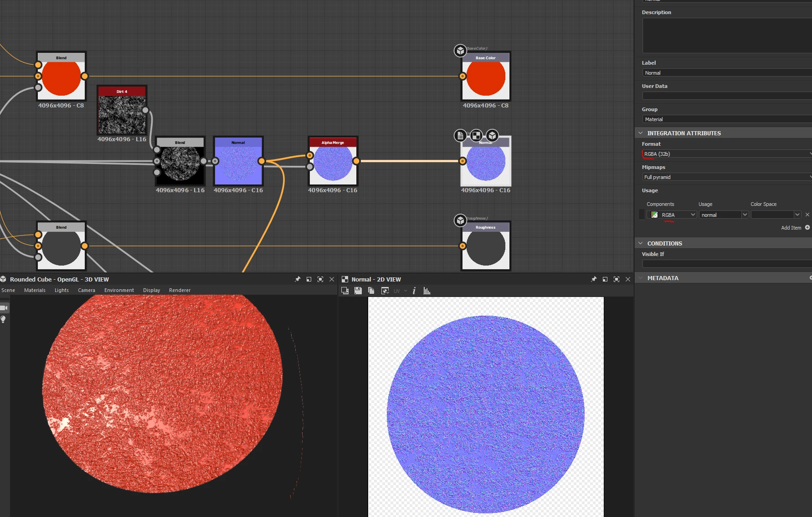Show image info in the 2D view

click(x=414, y=291)
